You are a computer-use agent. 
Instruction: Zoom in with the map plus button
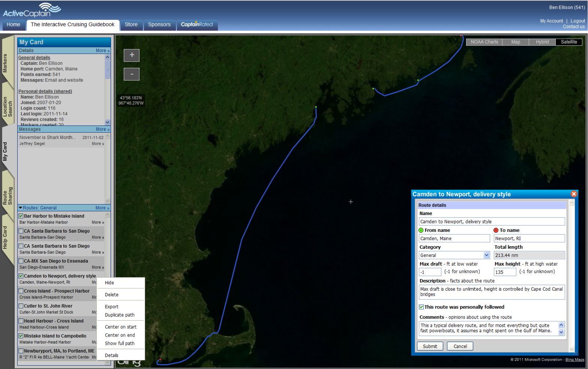pyautogui.click(x=132, y=55)
